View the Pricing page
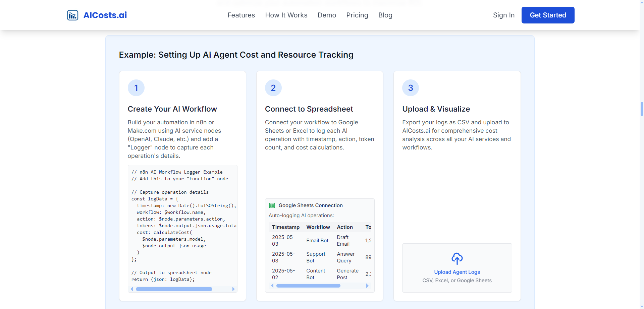The image size is (644, 309). tap(357, 15)
